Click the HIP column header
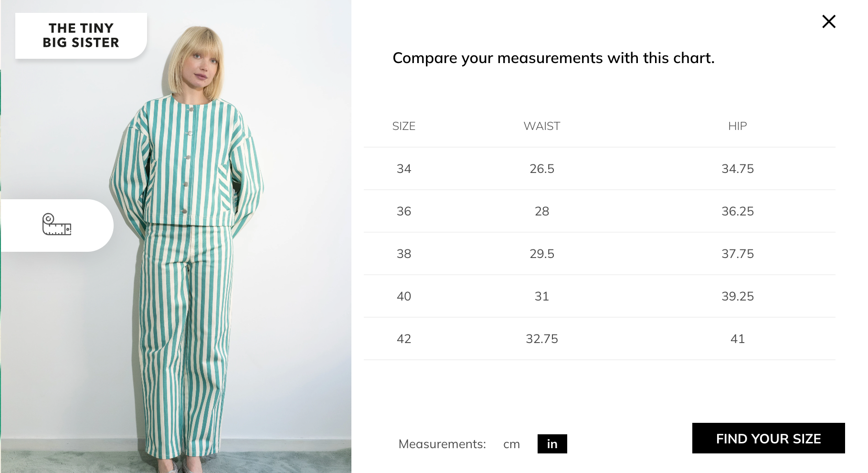 click(x=737, y=126)
